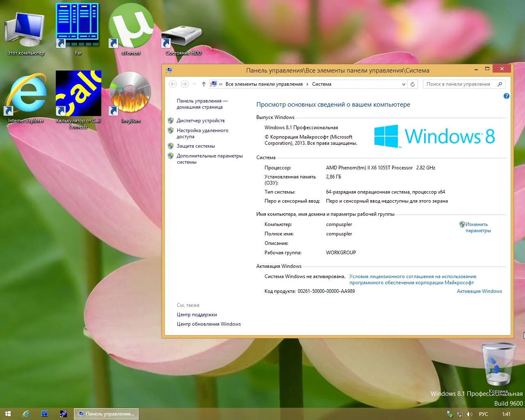Click the shield icon beside 'Диспетчер устройств'
The width and height of the screenshot is (525, 420).
[x=171, y=121]
